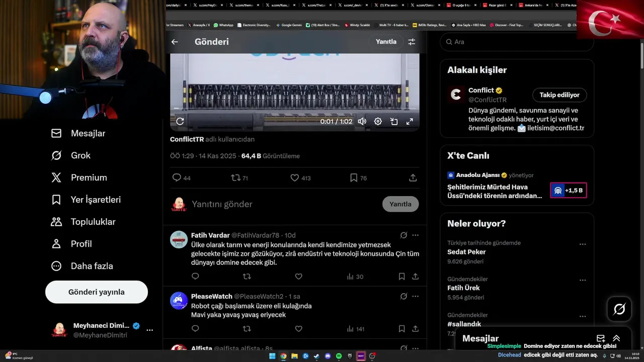This screenshot has height=362, width=644.
Task: Open Grok icon on Fatih Vardar's reply
Action: [404, 235]
